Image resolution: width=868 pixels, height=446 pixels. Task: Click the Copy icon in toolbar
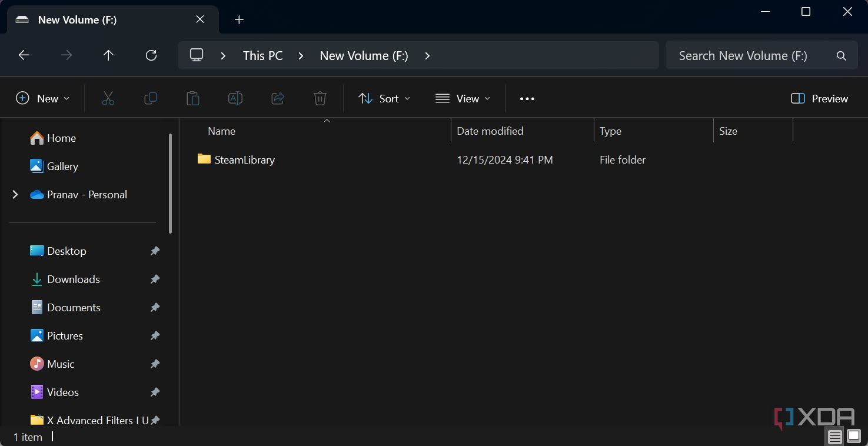coord(151,98)
